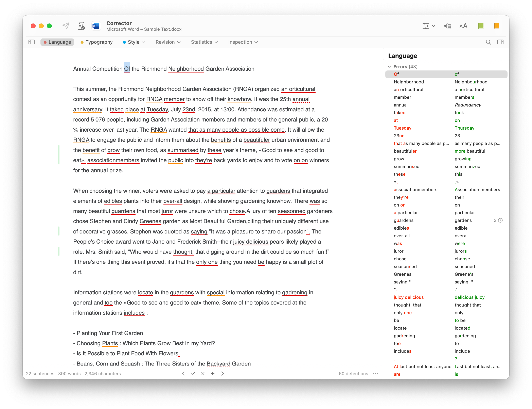Click the underlined word 'seasonned'
Image resolution: width=532 pixels, height=409 pixels.
[291, 211]
